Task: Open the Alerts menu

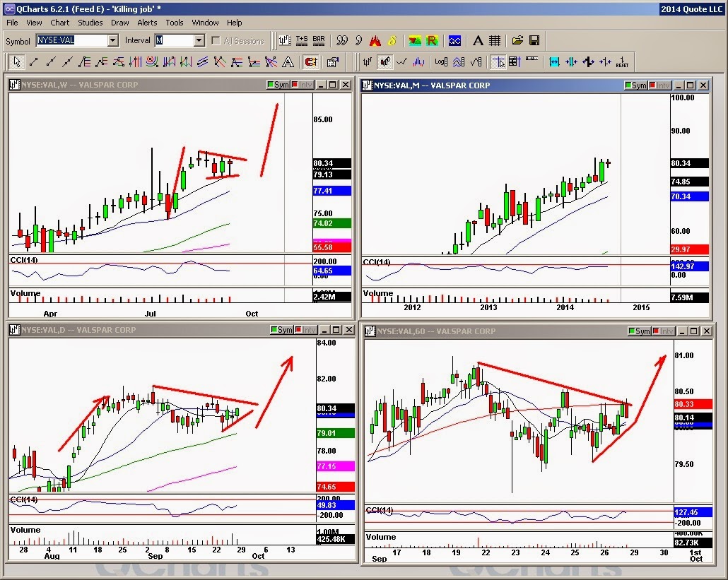Action: 147,23
